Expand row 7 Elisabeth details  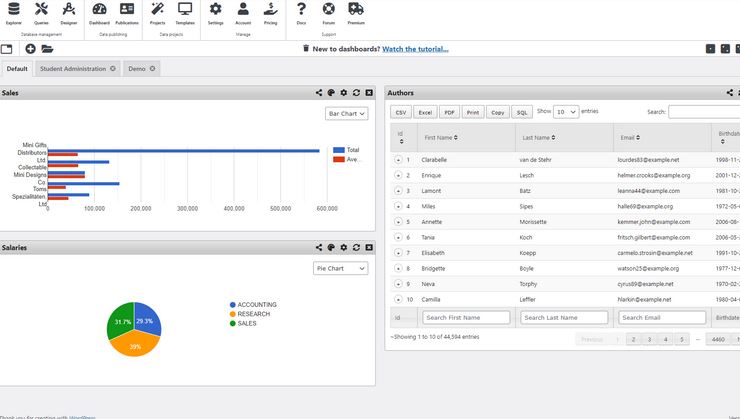point(398,253)
